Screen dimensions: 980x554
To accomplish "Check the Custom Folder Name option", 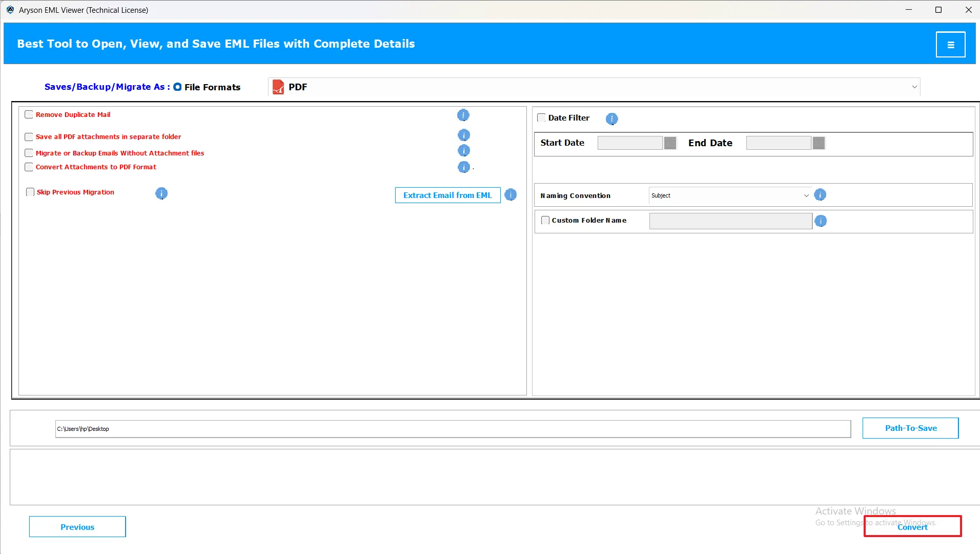I will [545, 221].
